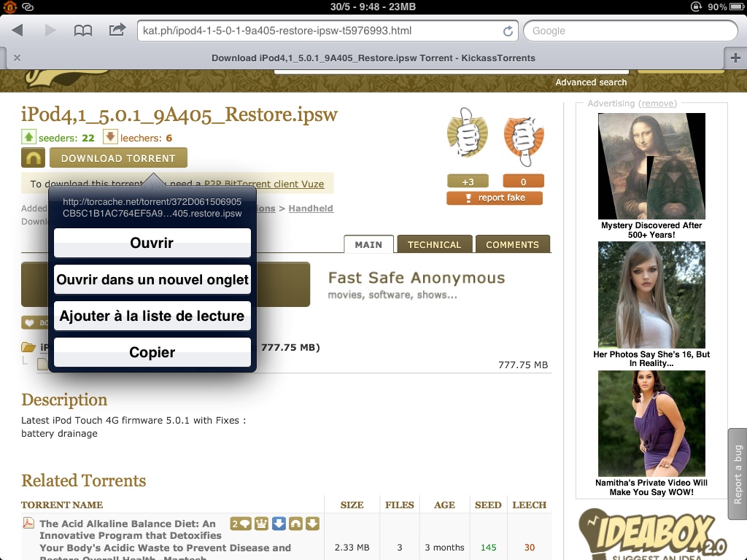Close the current Safari tab
Viewport: 747px width, 560px height.
pos(18,58)
